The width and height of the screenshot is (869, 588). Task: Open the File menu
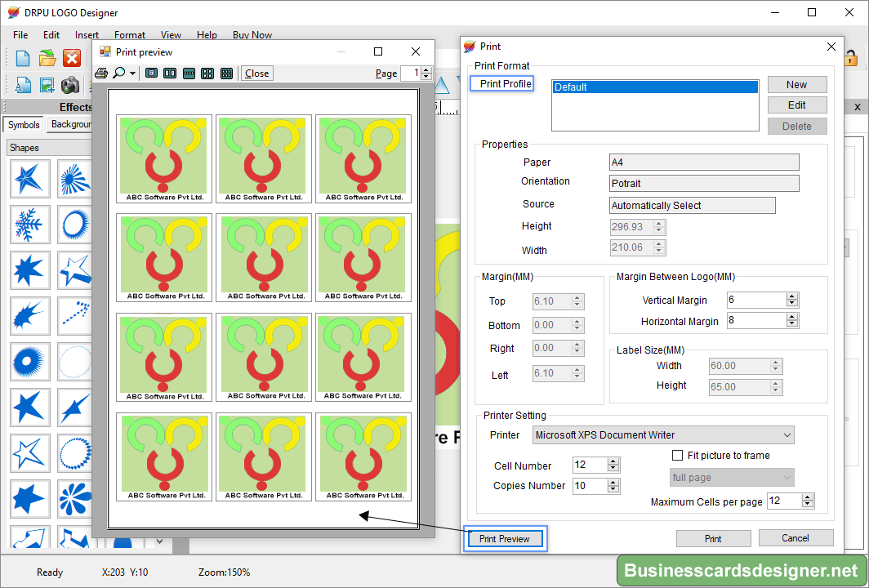click(x=20, y=35)
